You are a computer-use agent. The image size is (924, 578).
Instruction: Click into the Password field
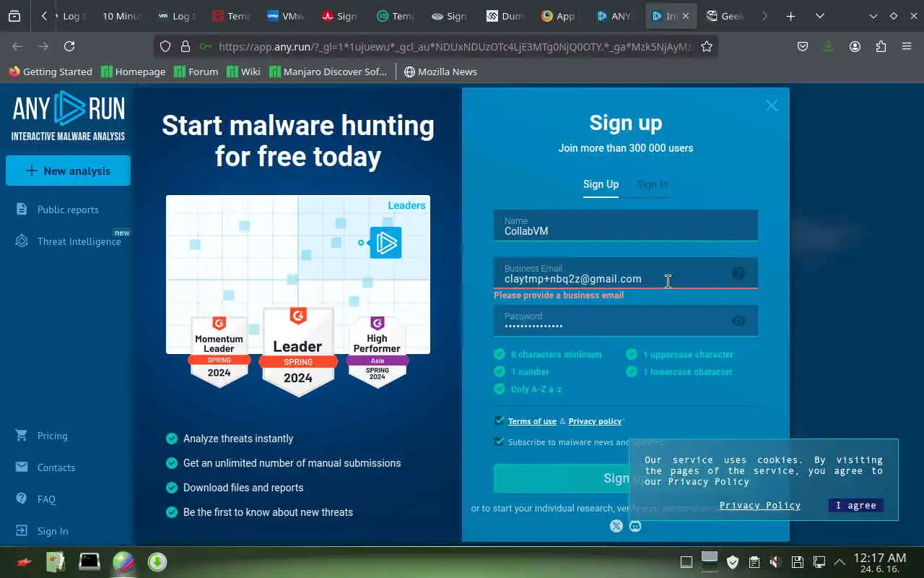point(626,321)
